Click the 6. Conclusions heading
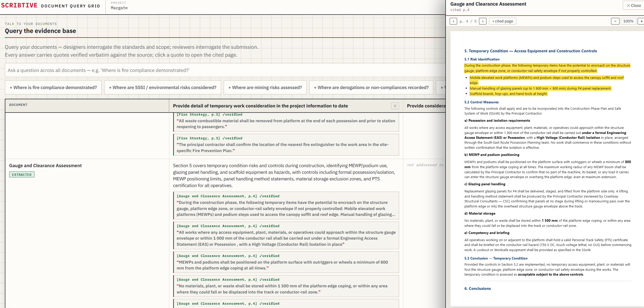Viewport: 644px width, 308px height. click(x=478, y=289)
